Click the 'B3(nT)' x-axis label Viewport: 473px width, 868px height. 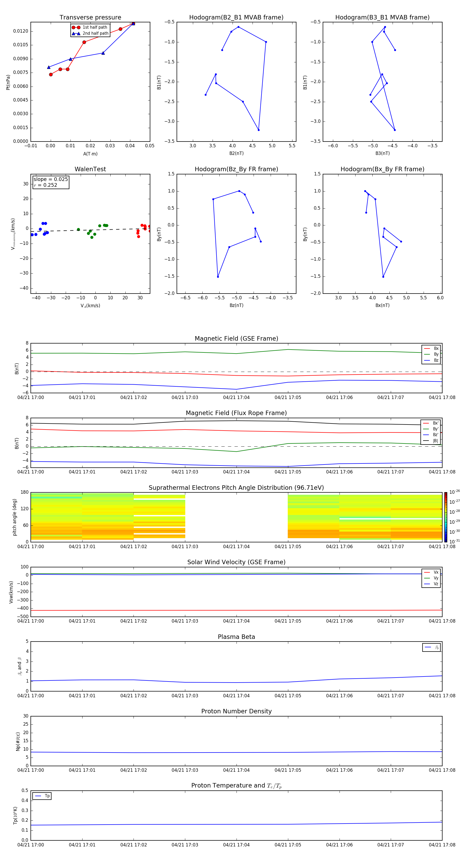[382, 153]
